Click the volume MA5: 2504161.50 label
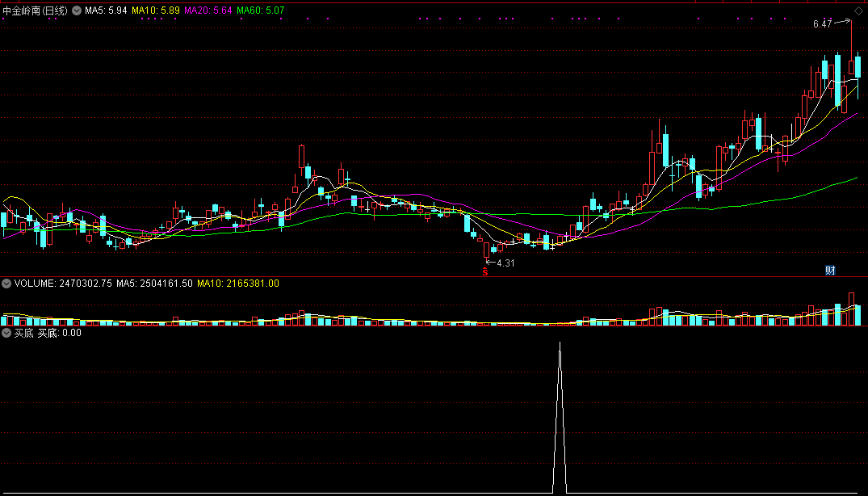This screenshot has height=496, width=868. point(154,284)
